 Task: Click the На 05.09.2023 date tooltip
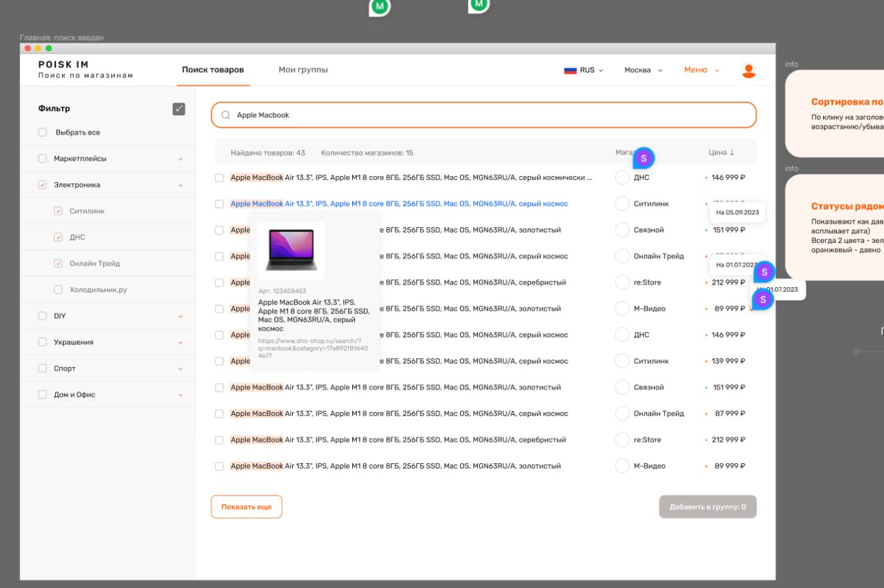tap(738, 213)
